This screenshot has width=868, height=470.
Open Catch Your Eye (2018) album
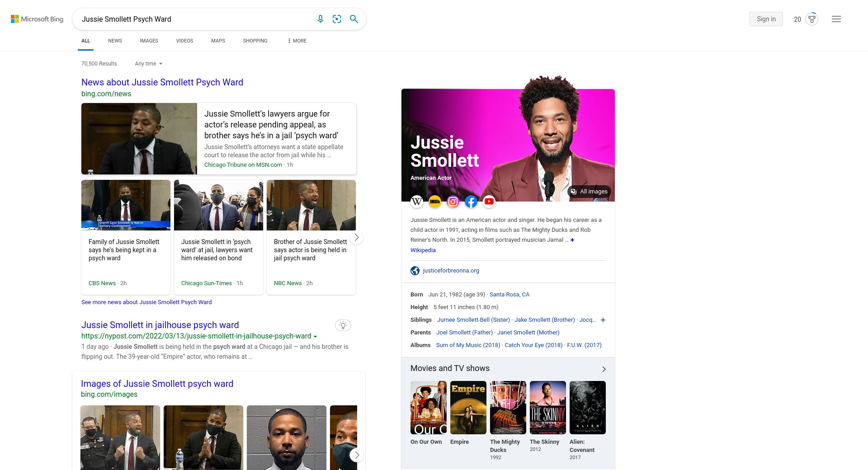tap(533, 345)
